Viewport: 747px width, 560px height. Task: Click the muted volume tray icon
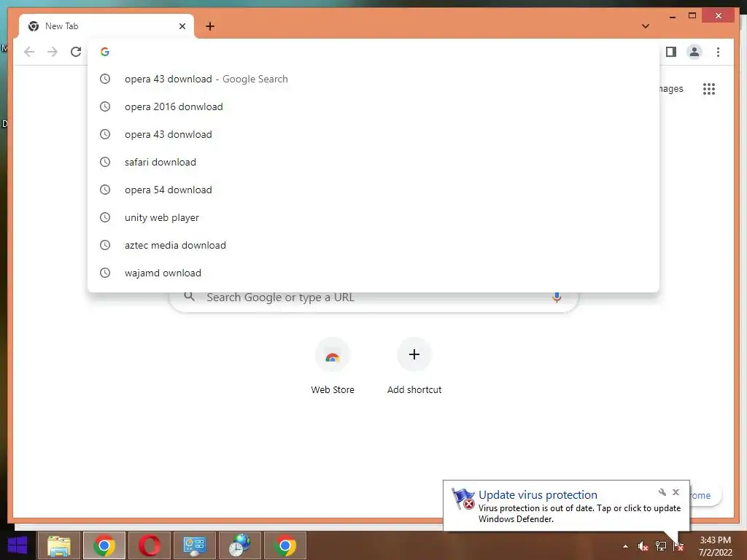643,546
